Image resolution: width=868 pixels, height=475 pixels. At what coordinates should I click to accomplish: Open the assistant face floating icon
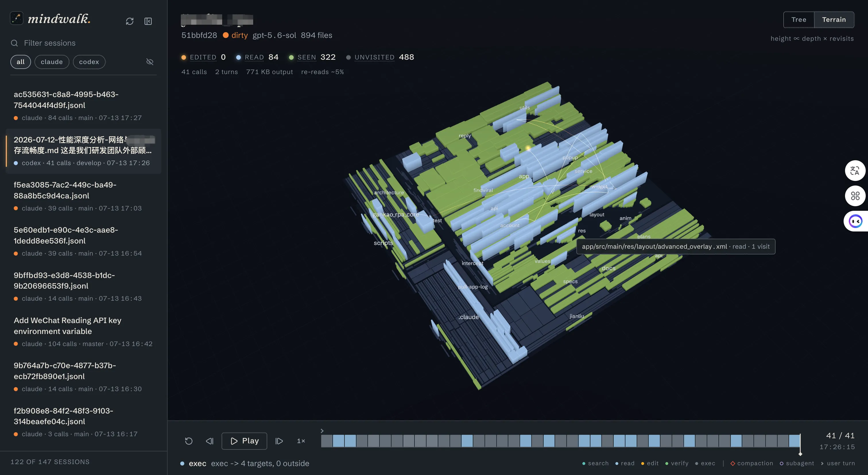point(855,221)
